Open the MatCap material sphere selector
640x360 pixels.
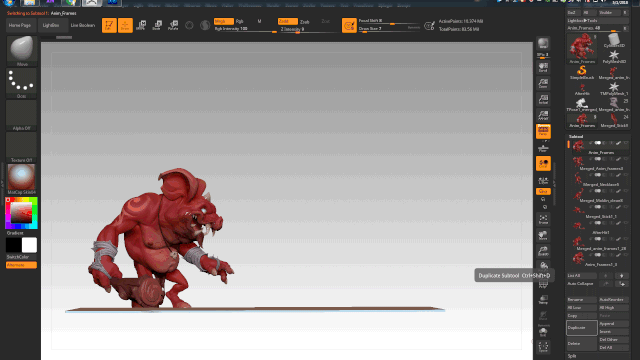[x=22, y=179]
